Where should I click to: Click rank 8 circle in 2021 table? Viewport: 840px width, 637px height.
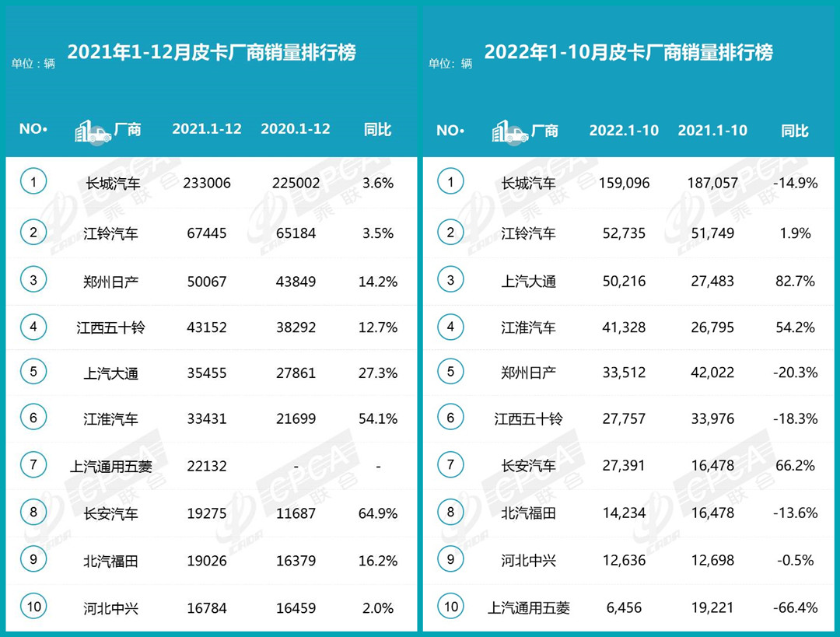pyautogui.click(x=33, y=512)
